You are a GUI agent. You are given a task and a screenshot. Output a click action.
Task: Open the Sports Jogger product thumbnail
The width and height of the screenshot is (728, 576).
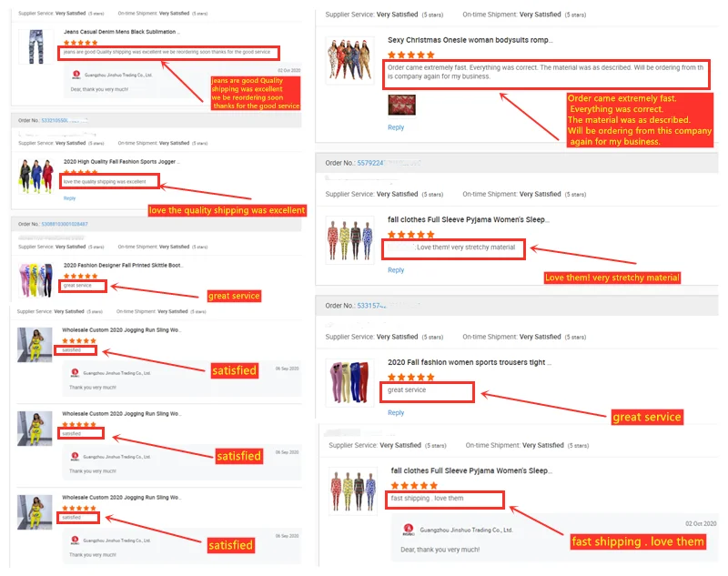tap(36, 177)
